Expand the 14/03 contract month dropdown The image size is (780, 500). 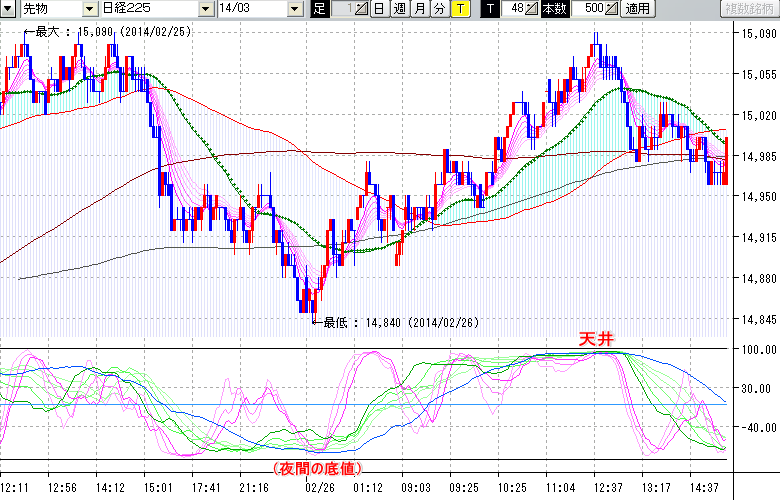(x=293, y=9)
